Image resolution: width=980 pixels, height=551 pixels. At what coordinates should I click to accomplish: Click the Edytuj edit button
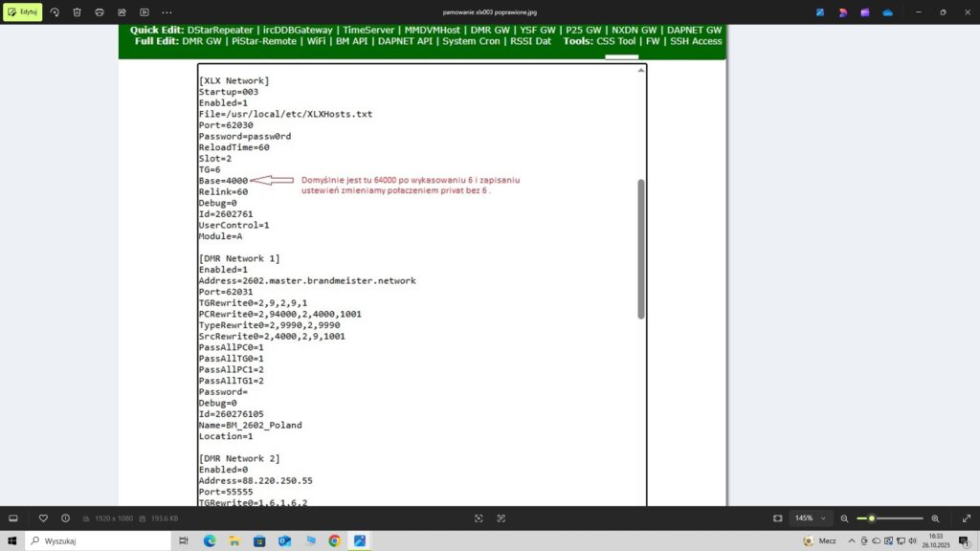pos(23,12)
